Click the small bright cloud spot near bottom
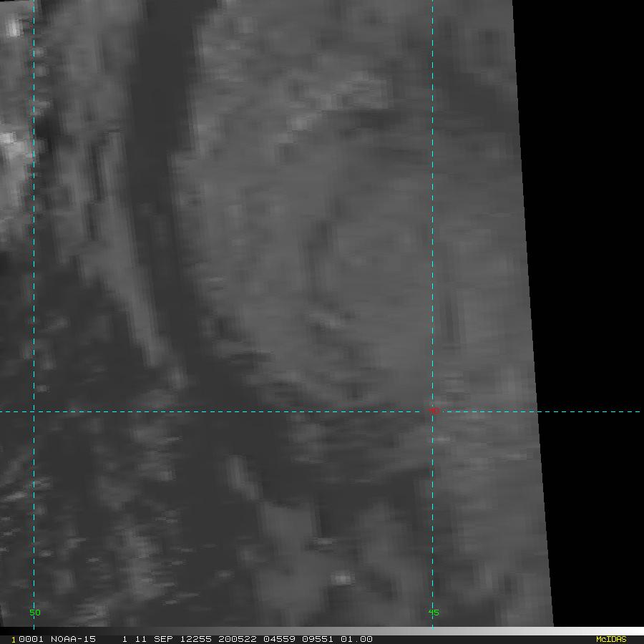The width and height of the screenshot is (644, 644). pos(342,577)
